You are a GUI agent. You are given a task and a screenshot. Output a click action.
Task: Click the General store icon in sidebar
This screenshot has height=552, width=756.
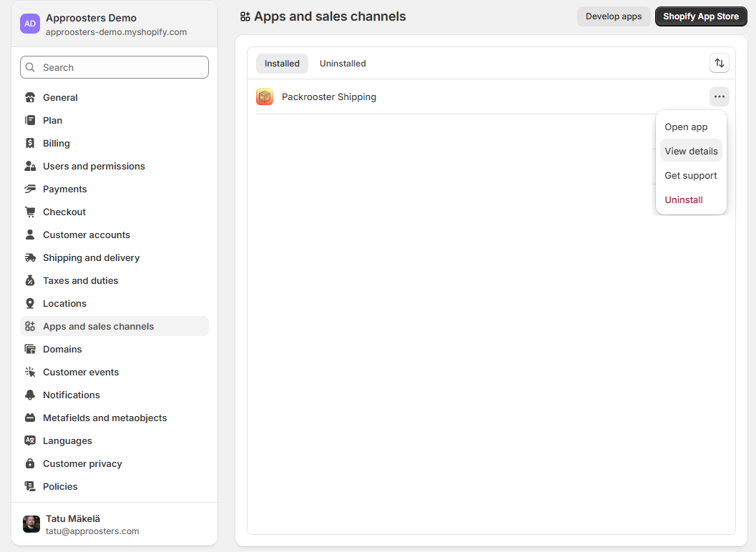coord(30,97)
